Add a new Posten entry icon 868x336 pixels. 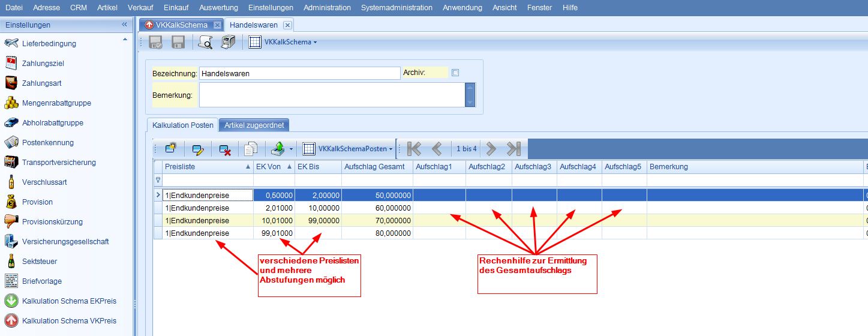tap(170, 148)
